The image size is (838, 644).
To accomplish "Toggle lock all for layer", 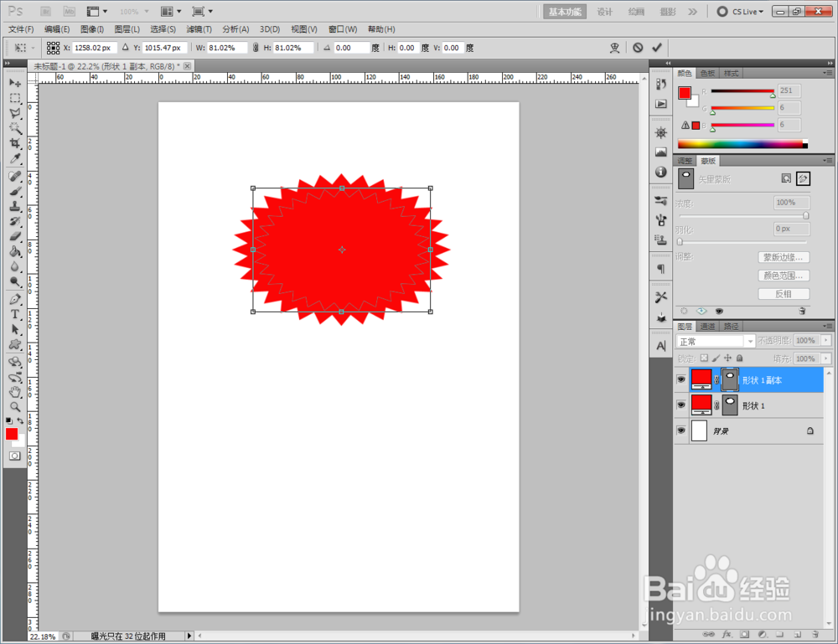I will (x=740, y=358).
